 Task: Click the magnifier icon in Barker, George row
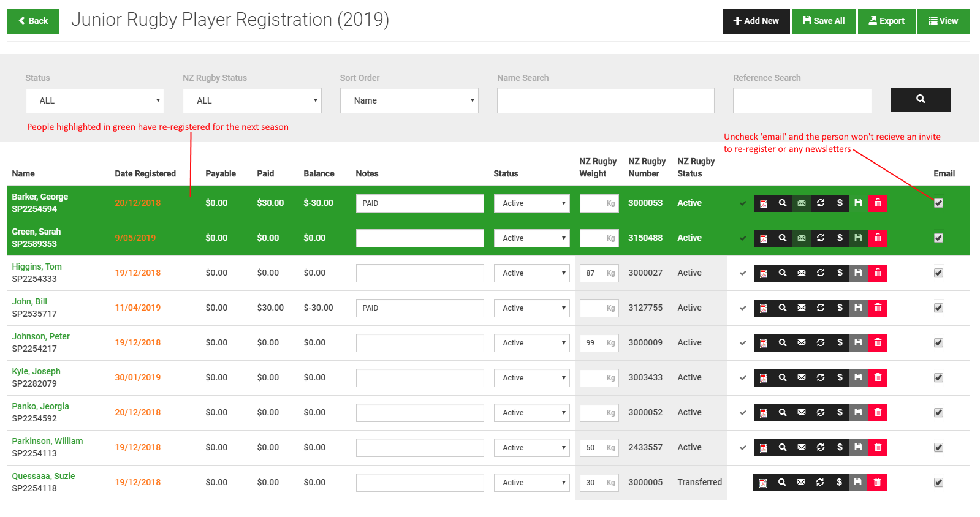(x=783, y=203)
